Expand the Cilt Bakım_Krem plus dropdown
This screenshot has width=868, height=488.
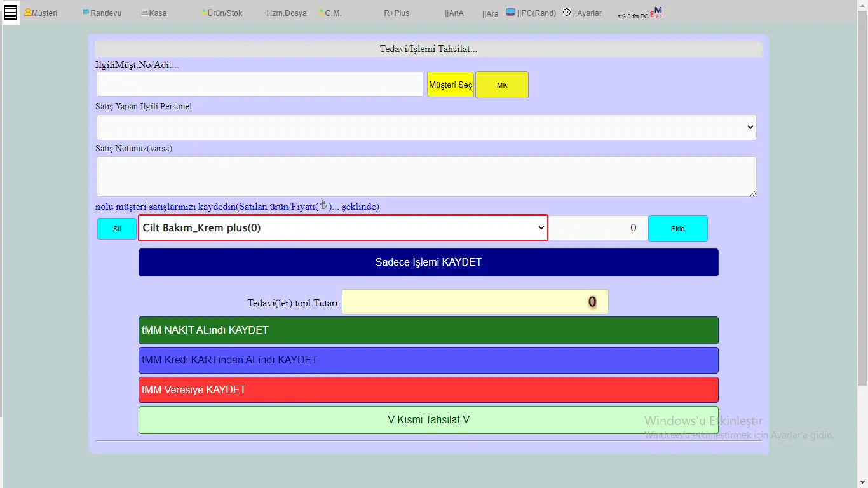[342, 227]
